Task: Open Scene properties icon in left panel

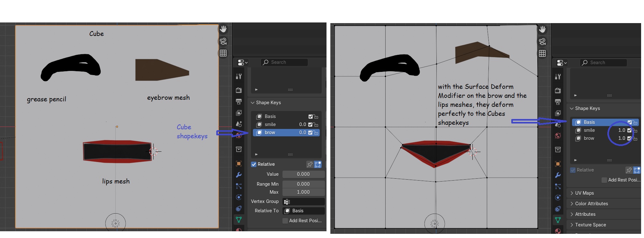Action: (x=239, y=124)
